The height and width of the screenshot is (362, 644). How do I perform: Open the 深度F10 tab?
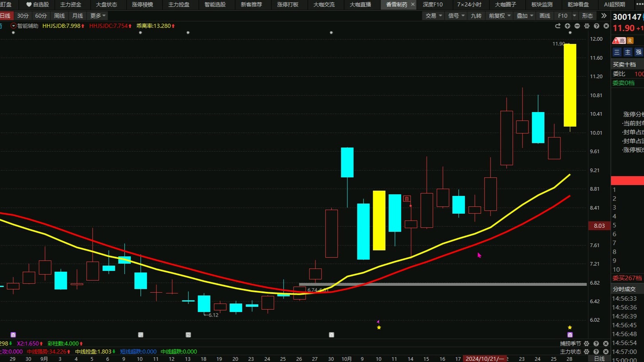coord(433,4)
